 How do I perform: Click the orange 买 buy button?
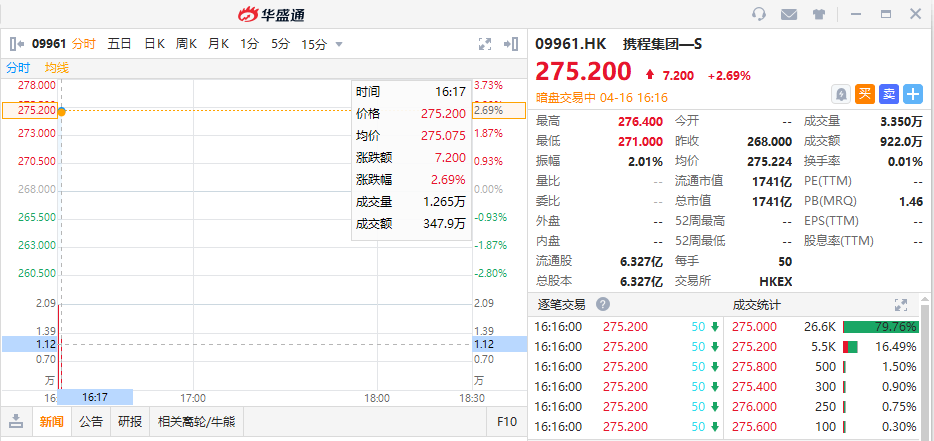(x=865, y=94)
